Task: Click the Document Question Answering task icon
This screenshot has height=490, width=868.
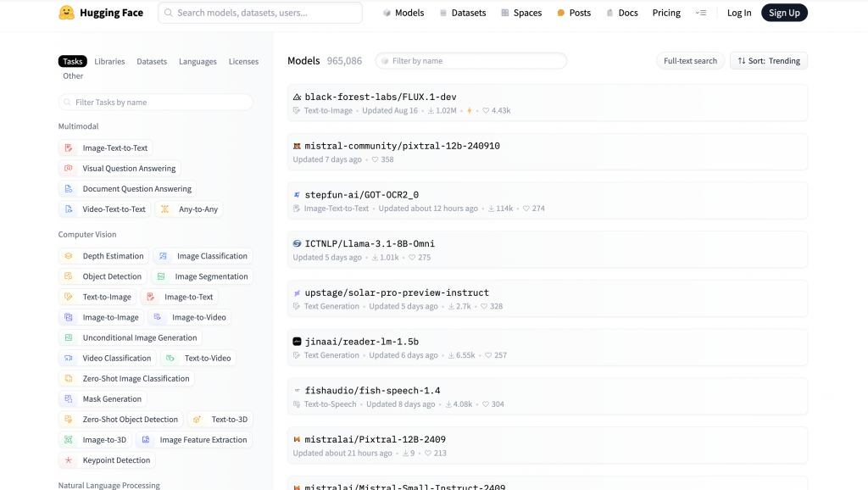Action: pos(69,189)
